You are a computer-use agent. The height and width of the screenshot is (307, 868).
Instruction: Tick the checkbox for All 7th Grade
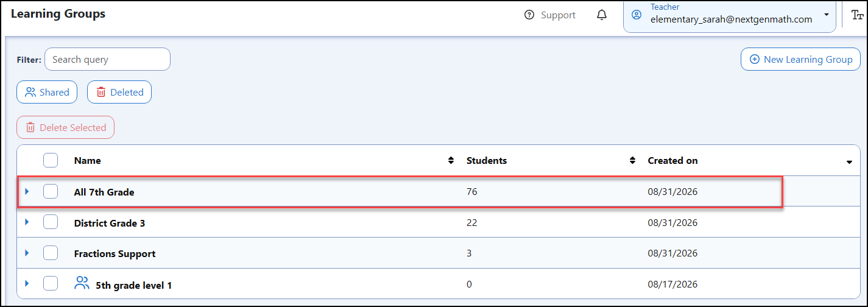(x=51, y=191)
